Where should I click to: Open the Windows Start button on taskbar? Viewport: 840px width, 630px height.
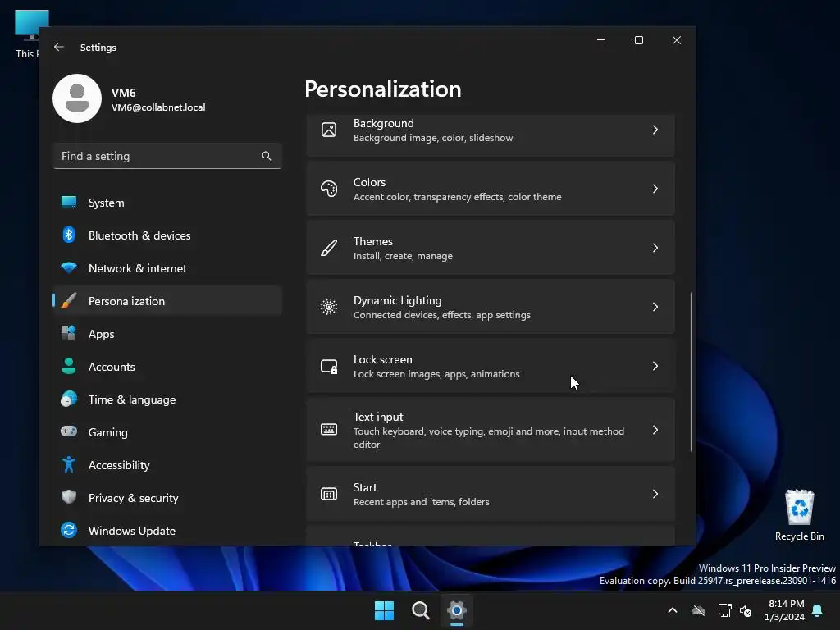(384, 610)
